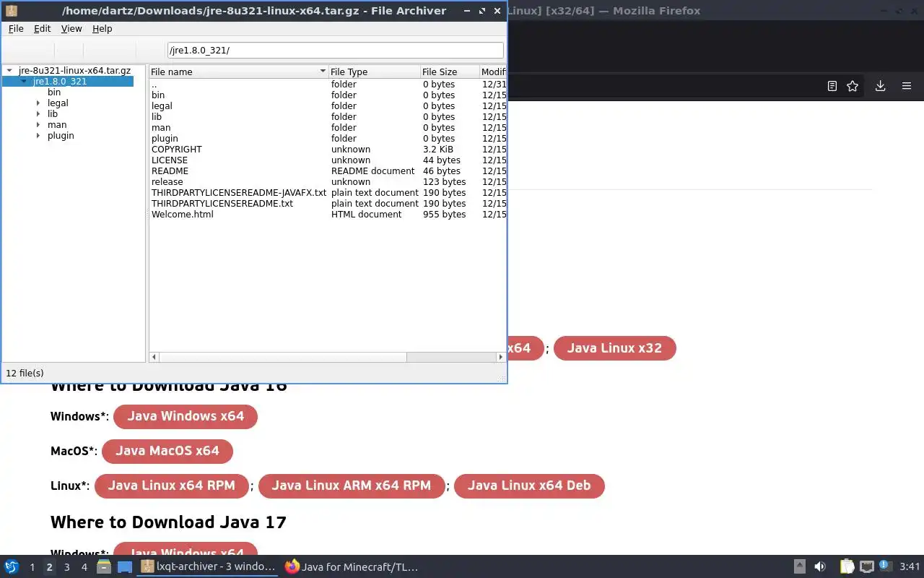Click the archive path field /jre1.8.0_321/
This screenshot has width=924, height=578.
335,50
